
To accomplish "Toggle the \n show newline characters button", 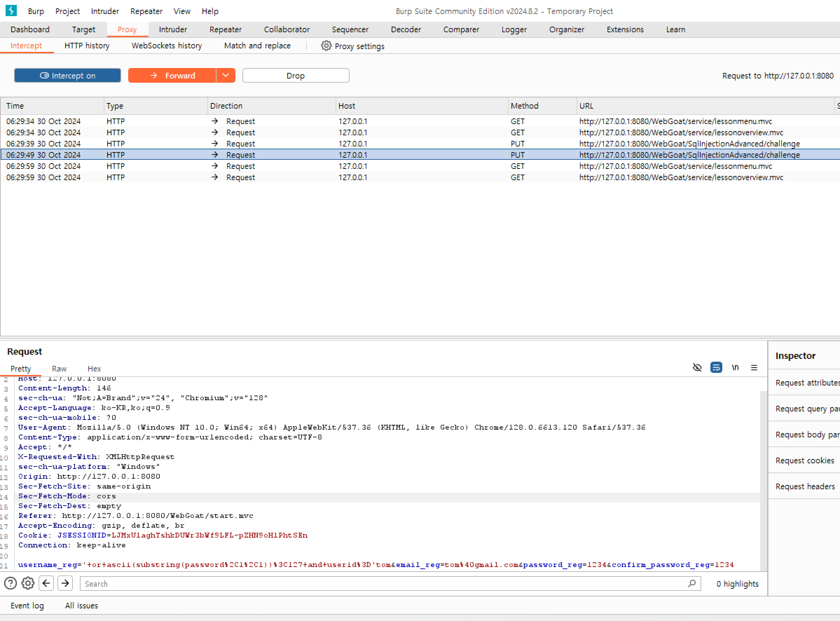I will pos(735,367).
